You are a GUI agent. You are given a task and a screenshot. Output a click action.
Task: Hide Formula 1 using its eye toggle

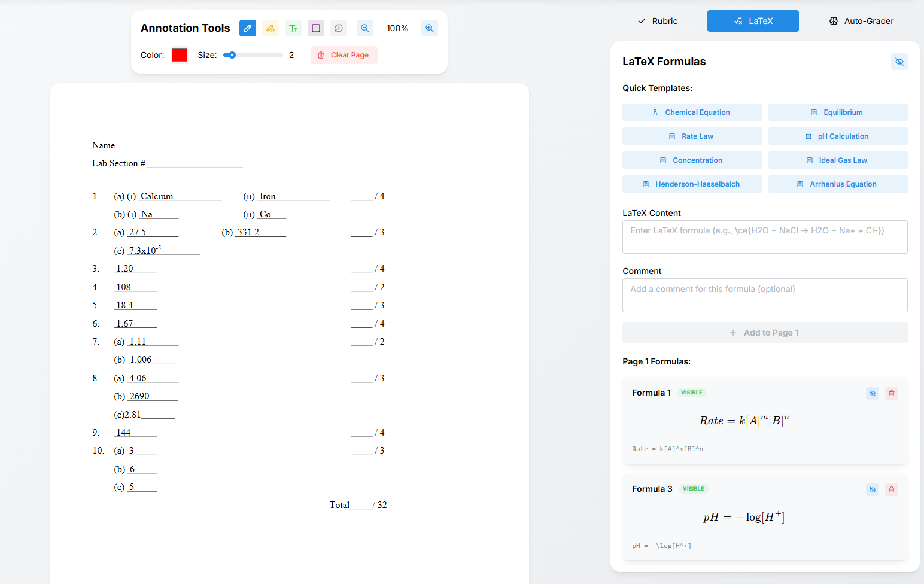[x=872, y=393]
